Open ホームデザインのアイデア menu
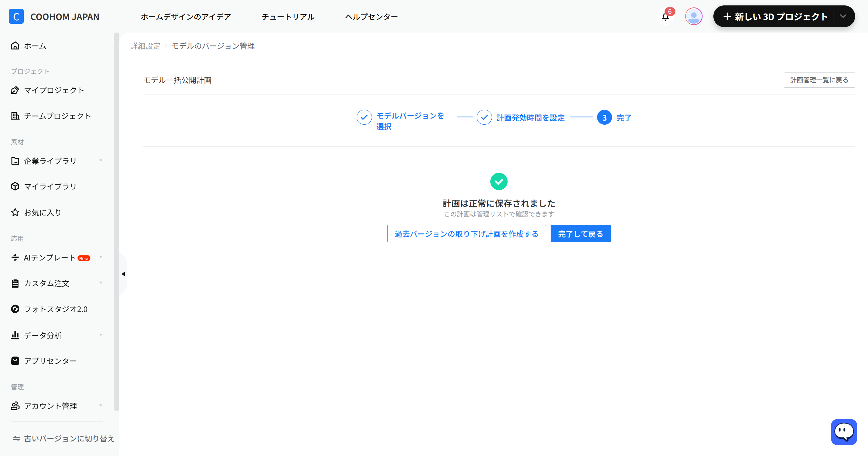 click(186, 17)
